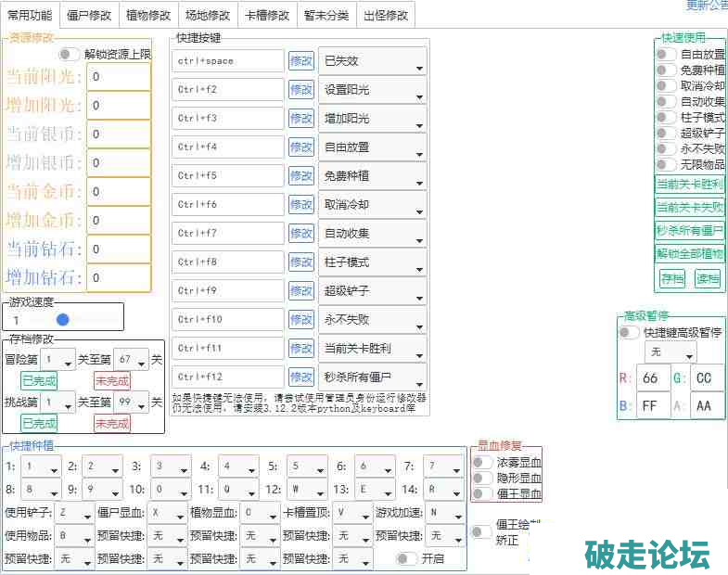The image size is (728, 575).
Task: Click 当前关卡胜利 button in 快速使用
Action: (x=689, y=184)
